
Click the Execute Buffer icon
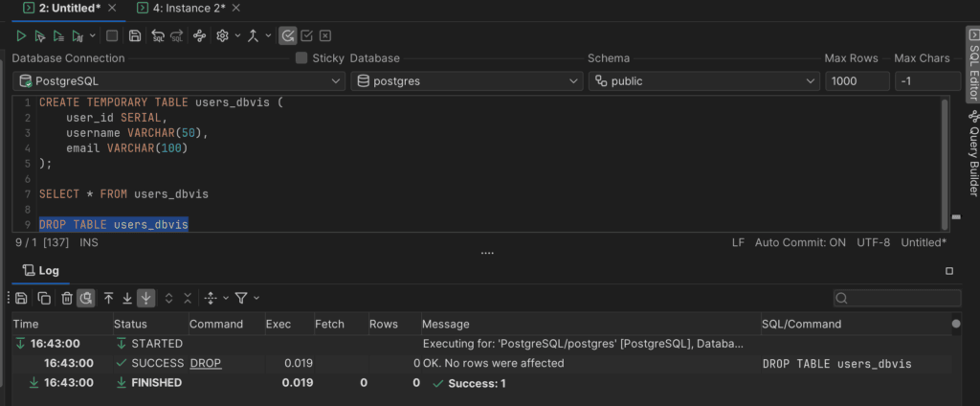click(58, 36)
